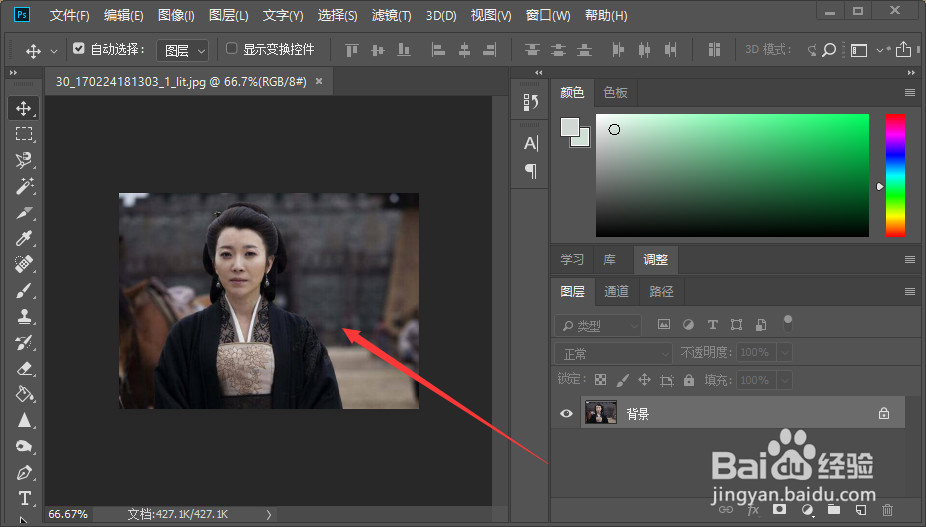Select the Lasso tool
The image size is (926, 527).
(x=24, y=160)
